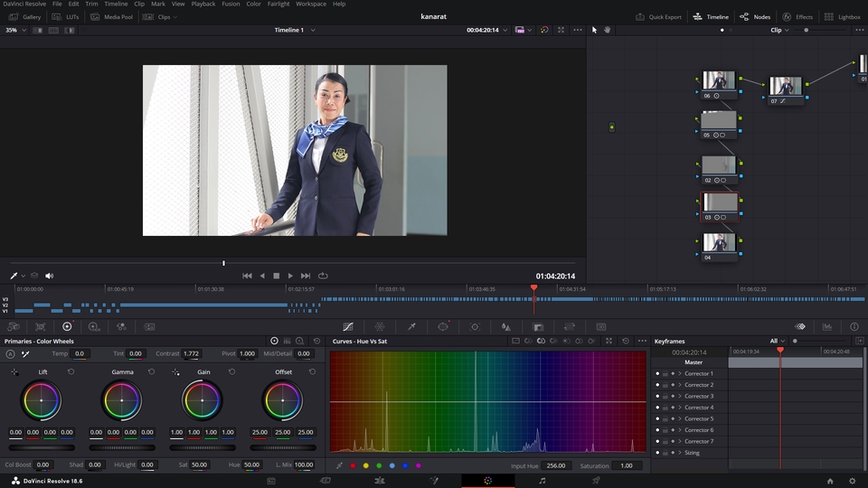Screen dimensions: 868x488
Task: Open the Keyframes All dropdown
Action: click(x=776, y=341)
